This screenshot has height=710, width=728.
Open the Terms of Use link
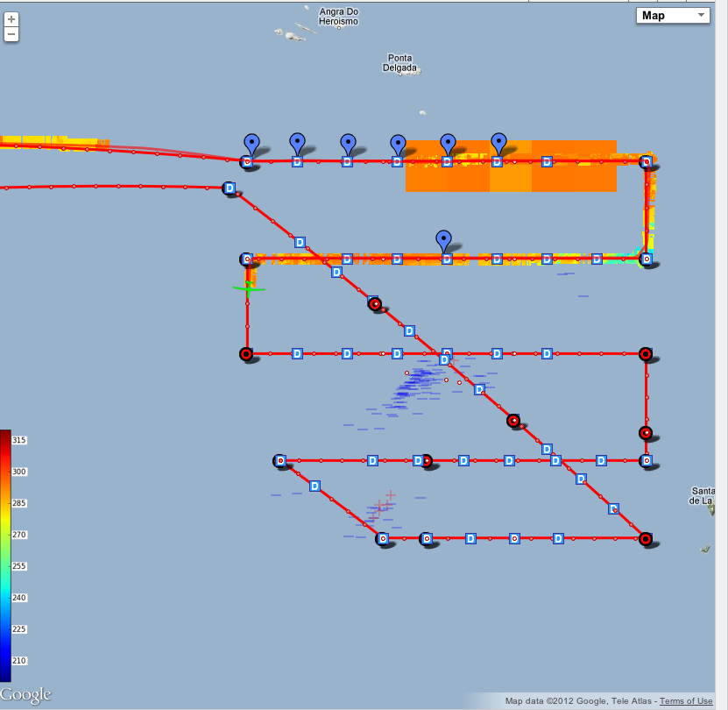(686, 701)
